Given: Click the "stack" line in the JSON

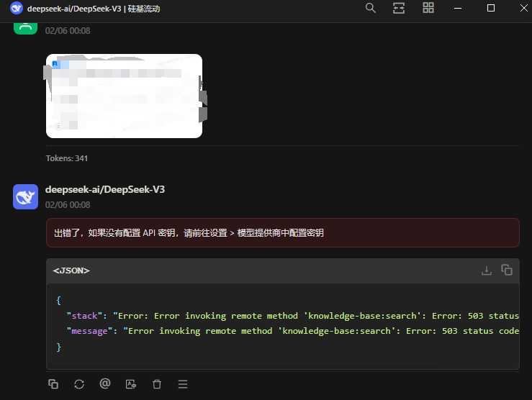Looking at the screenshot, I should [x=293, y=316].
